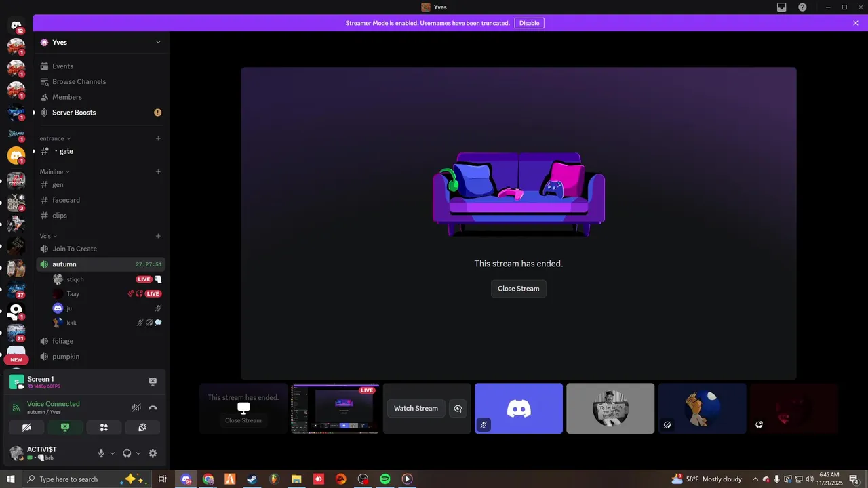Toggle noise suppression icon in voice panel
Viewport: 868px width, 488px height.
click(x=136, y=407)
